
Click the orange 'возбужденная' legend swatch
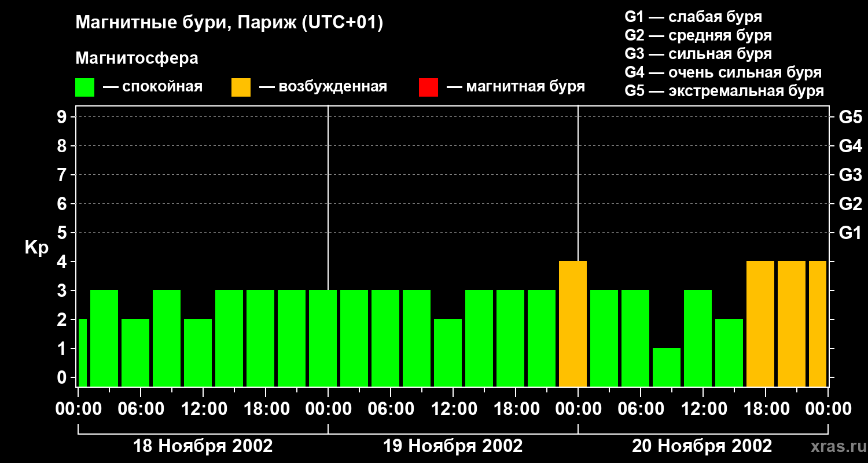(x=241, y=87)
